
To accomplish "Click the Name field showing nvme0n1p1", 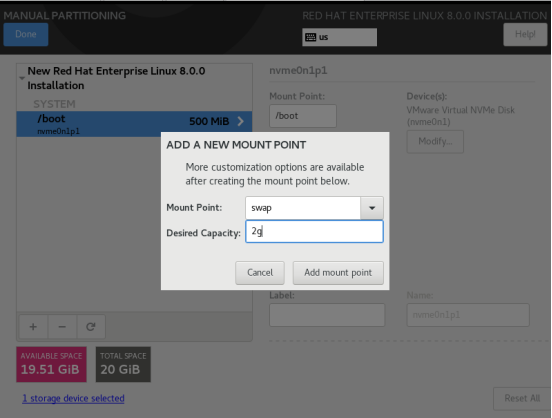I will [x=468, y=315].
